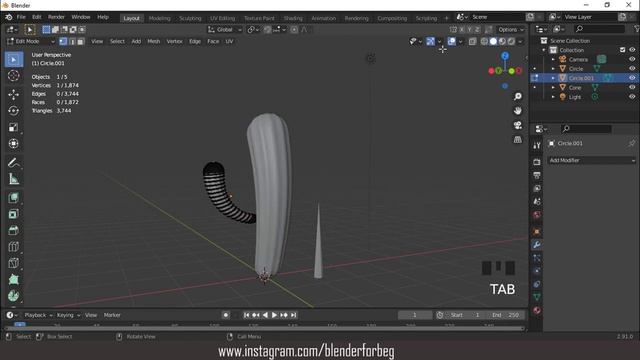Open the Playback dropdown
Viewport: 640px width, 360px height.
tap(38, 315)
